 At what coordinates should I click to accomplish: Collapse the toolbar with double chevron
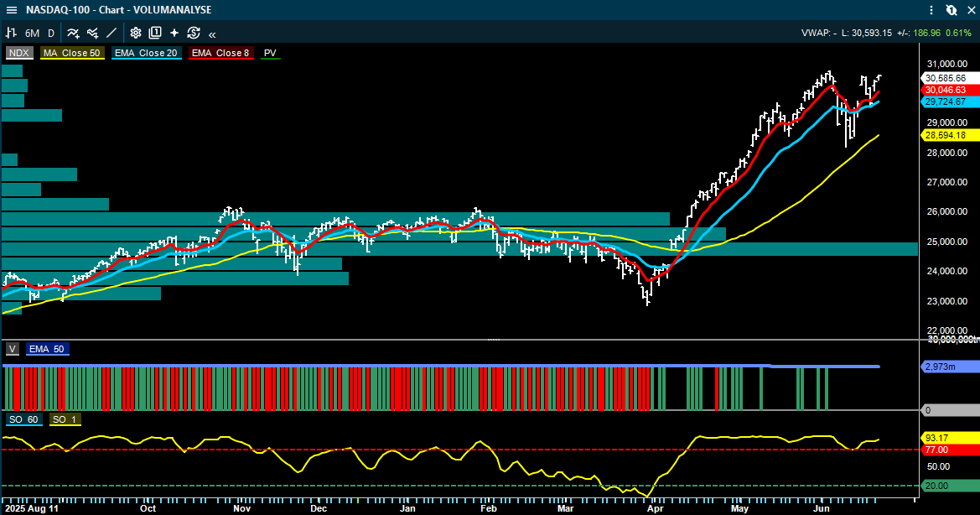(x=212, y=34)
